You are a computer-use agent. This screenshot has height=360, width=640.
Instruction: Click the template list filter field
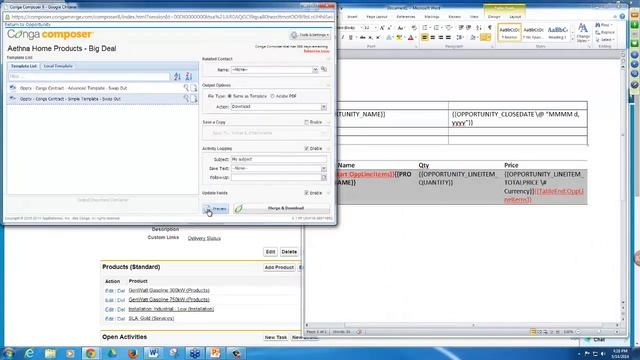click(89, 76)
